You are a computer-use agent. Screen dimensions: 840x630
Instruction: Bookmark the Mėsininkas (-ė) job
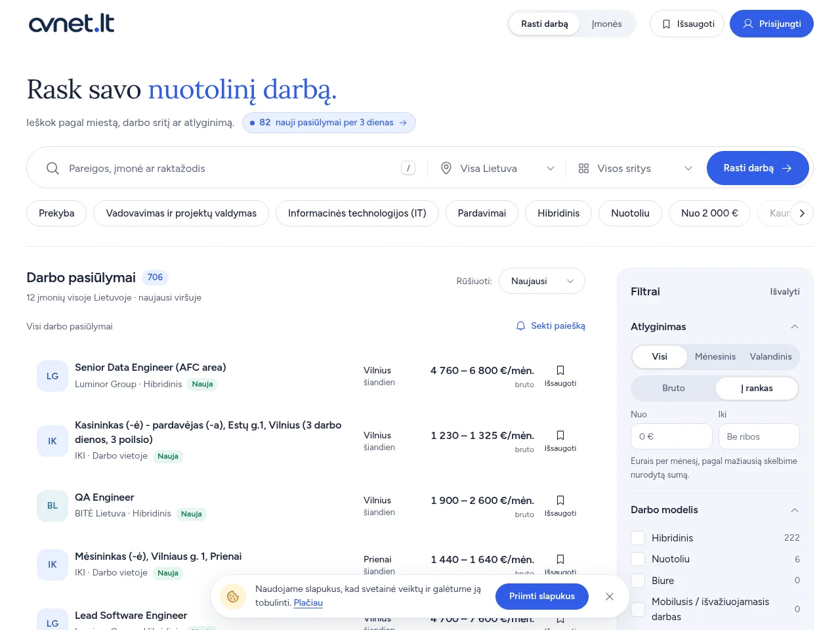click(x=560, y=564)
